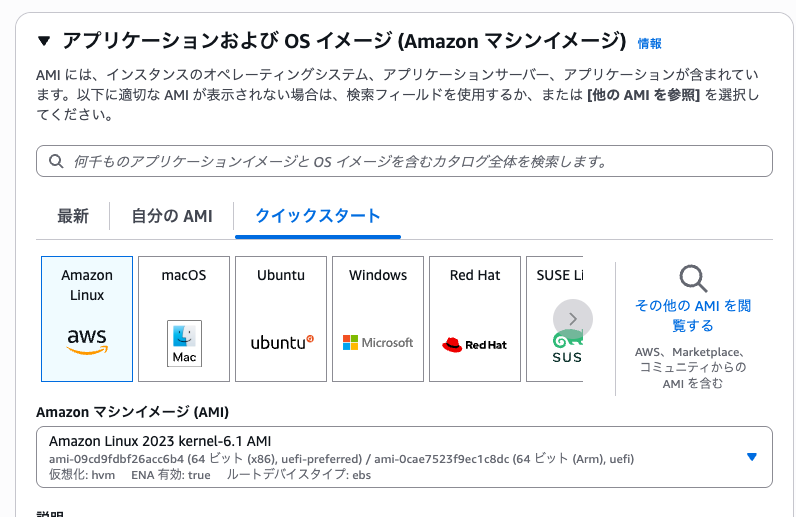
Task: Click the Ubuntu logo icon
Action: point(281,342)
